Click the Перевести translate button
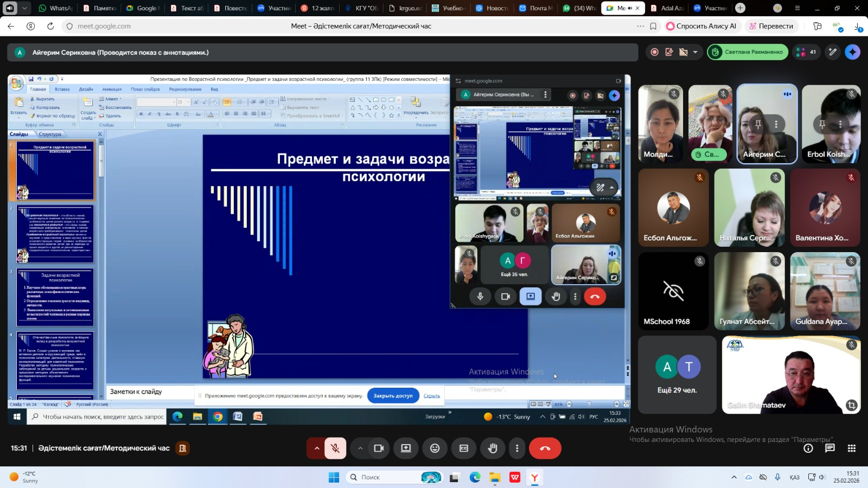The height and width of the screenshot is (488, 868). coord(771,26)
